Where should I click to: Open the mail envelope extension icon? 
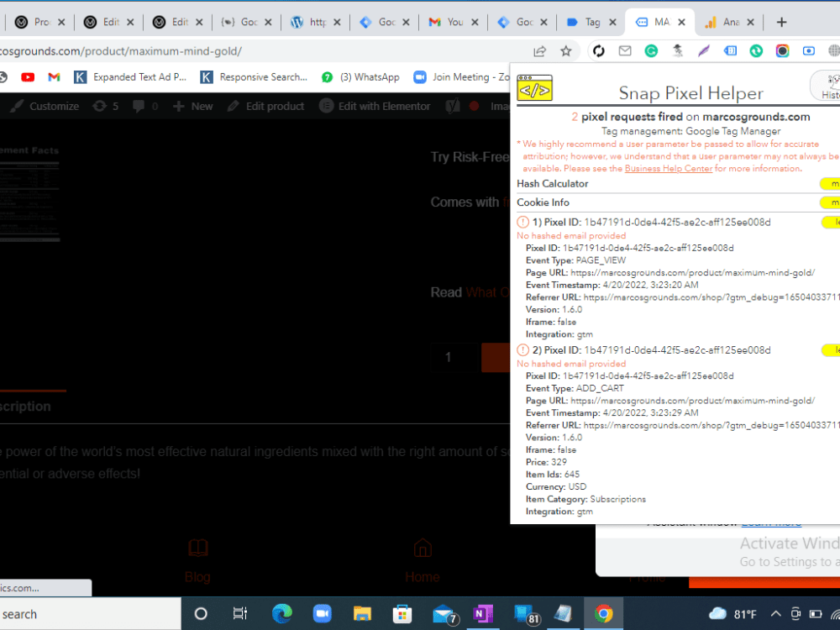pos(625,51)
